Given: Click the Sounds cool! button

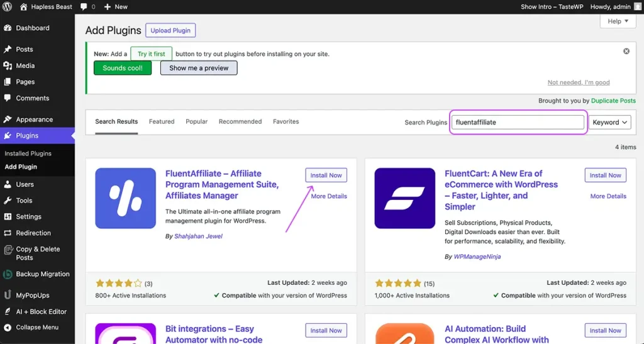Looking at the screenshot, I should (x=123, y=68).
